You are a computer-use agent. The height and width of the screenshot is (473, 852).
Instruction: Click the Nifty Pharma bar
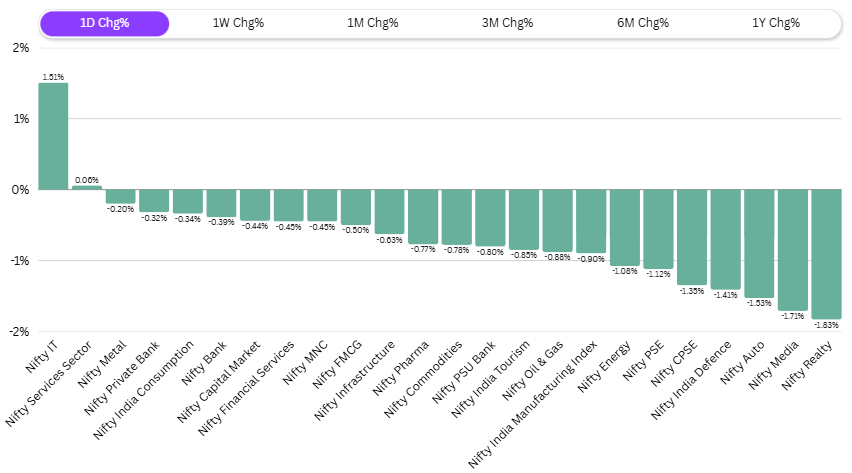[423, 216]
